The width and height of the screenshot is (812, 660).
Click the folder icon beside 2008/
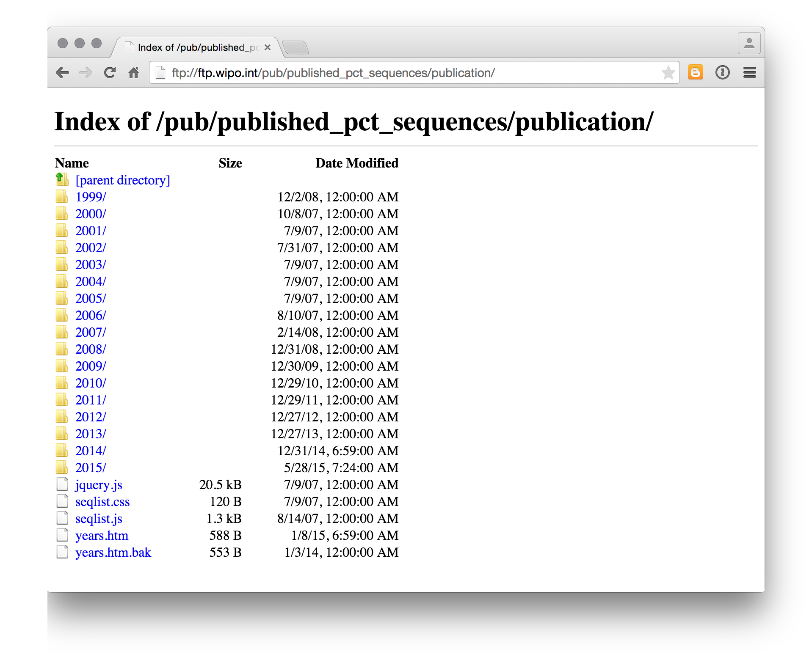point(62,349)
